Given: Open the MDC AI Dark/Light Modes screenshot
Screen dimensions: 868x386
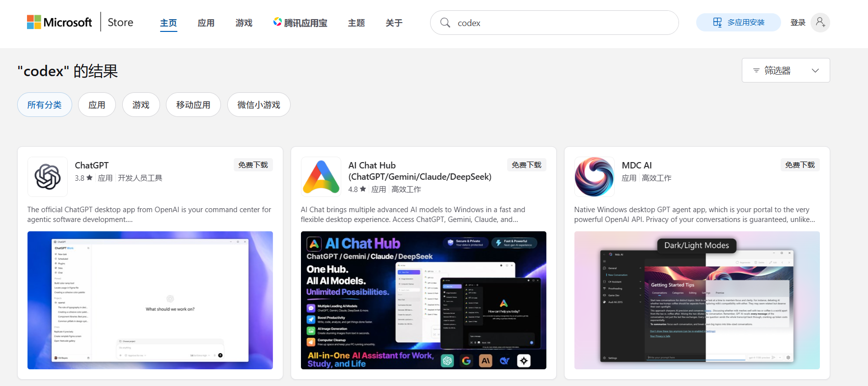Looking at the screenshot, I should tap(697, 300).
